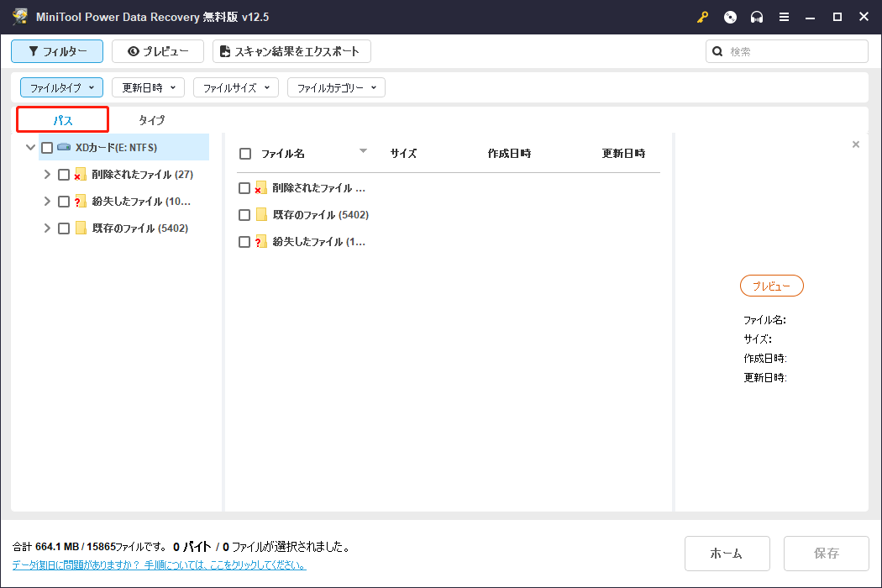Image resolution: width=882 pixels, height=588 pixels.
Task: Check 既存のファイル (5402) checkbox in tree
Action: tap(64, 228)
